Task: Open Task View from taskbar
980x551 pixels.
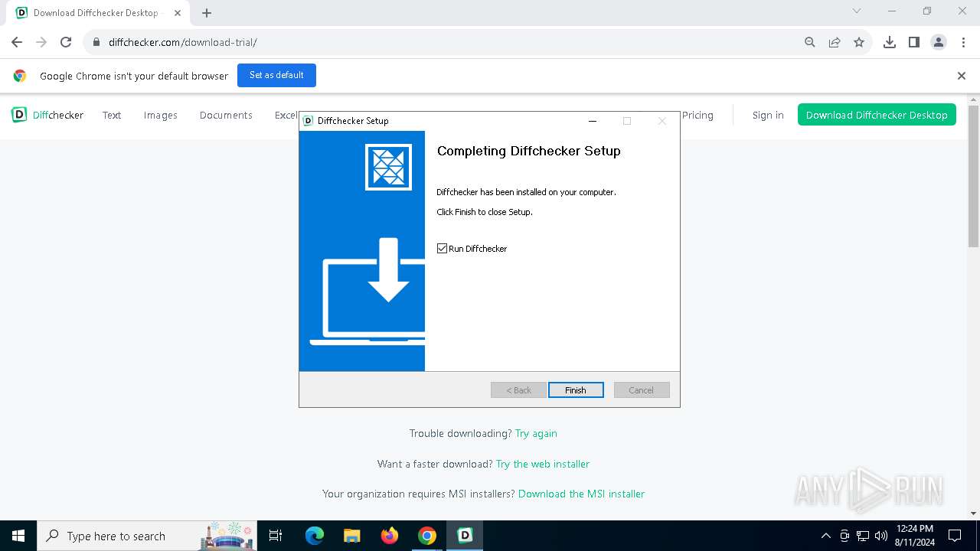Action: pos(276,536)
